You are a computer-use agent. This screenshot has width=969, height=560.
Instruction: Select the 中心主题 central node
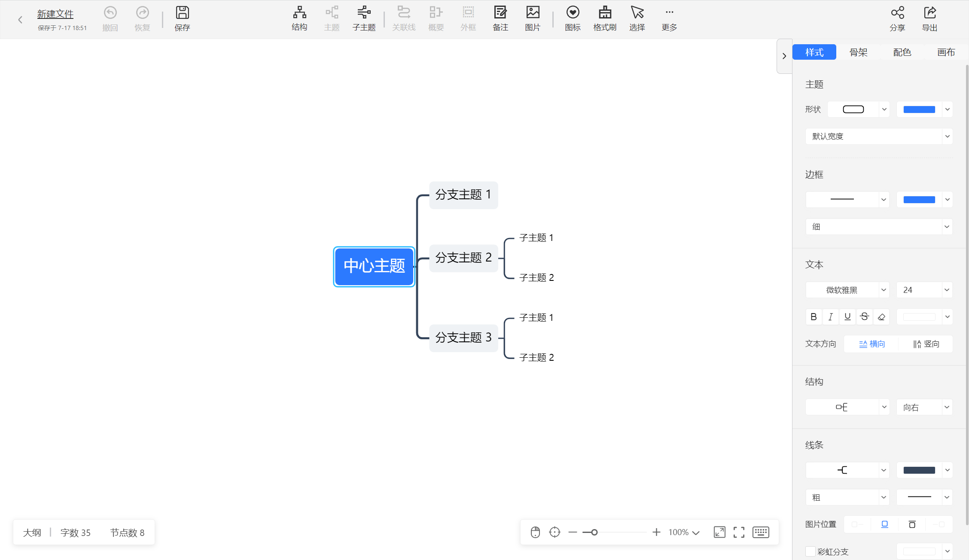[374, 266]
